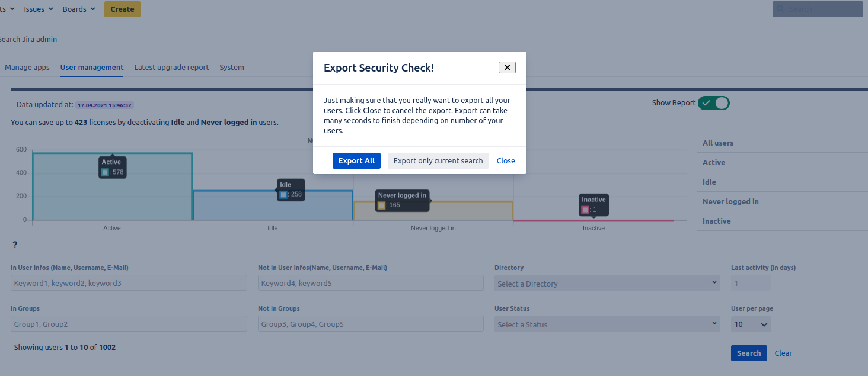Click the Idle legend color swatch
Image resolution: width=868 pixels, height=376 pixels.
(283, 194)
